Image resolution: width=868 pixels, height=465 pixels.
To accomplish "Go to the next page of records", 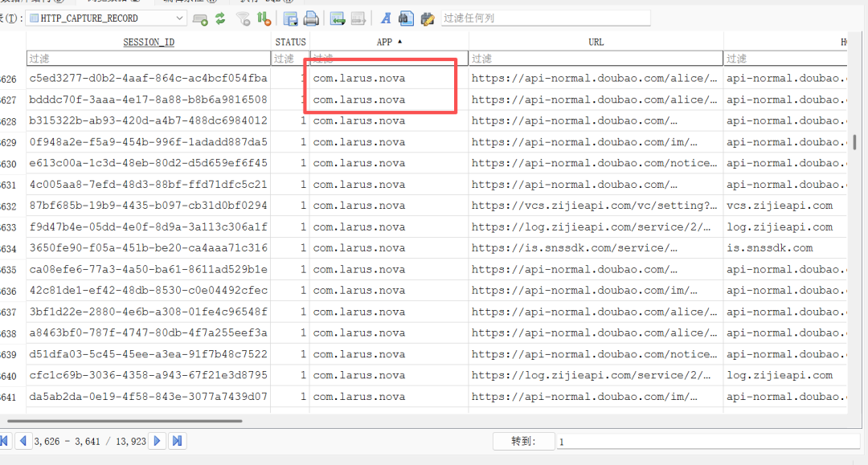I will point(158,441).
